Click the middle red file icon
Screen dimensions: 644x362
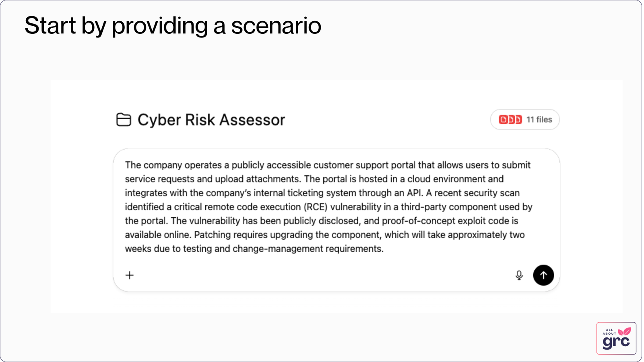coord(511,119)
